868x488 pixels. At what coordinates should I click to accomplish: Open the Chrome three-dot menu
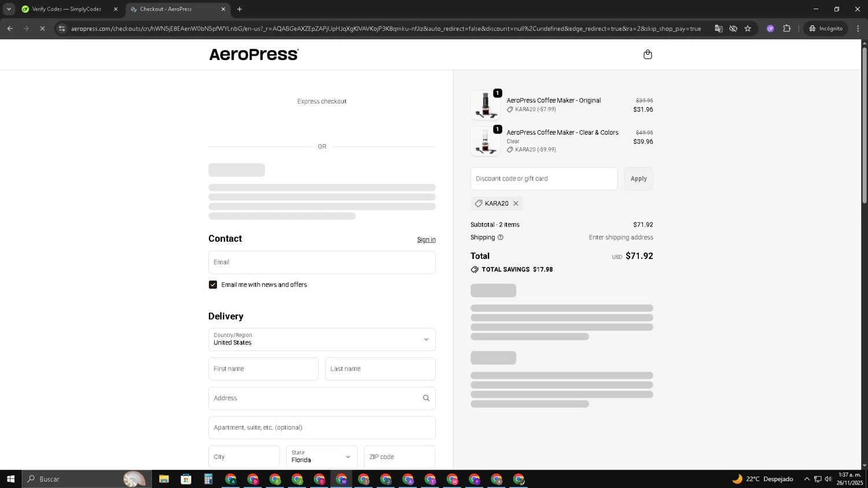click(858, 28)
